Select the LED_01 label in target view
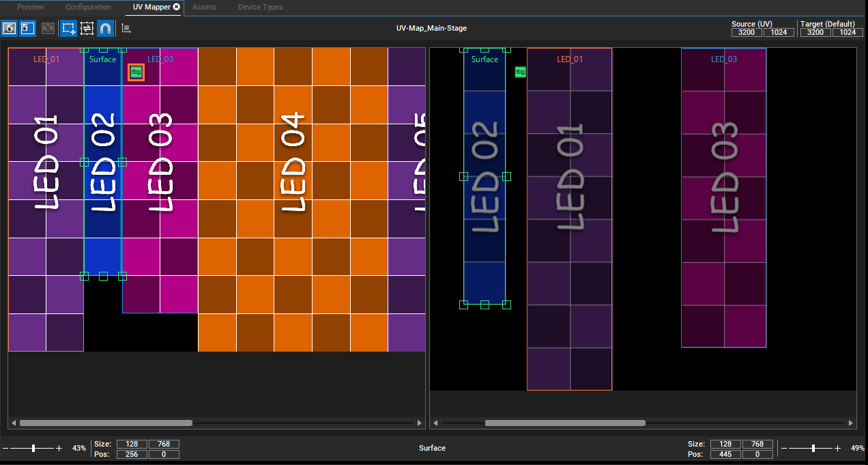 point(570,59)
